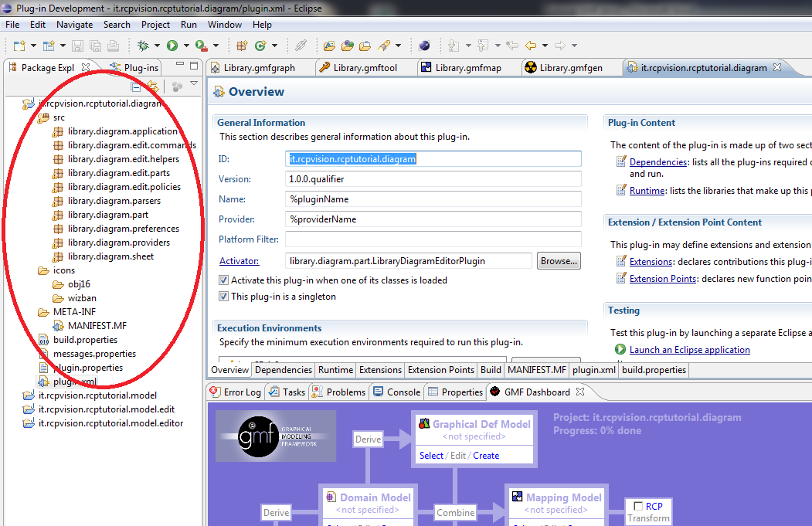
Task: Click the Back navigation yellow arrow
Action: 531,46
